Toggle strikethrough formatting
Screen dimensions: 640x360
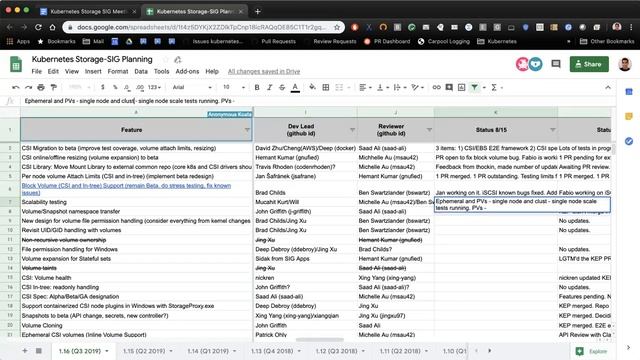click(282, 87)
